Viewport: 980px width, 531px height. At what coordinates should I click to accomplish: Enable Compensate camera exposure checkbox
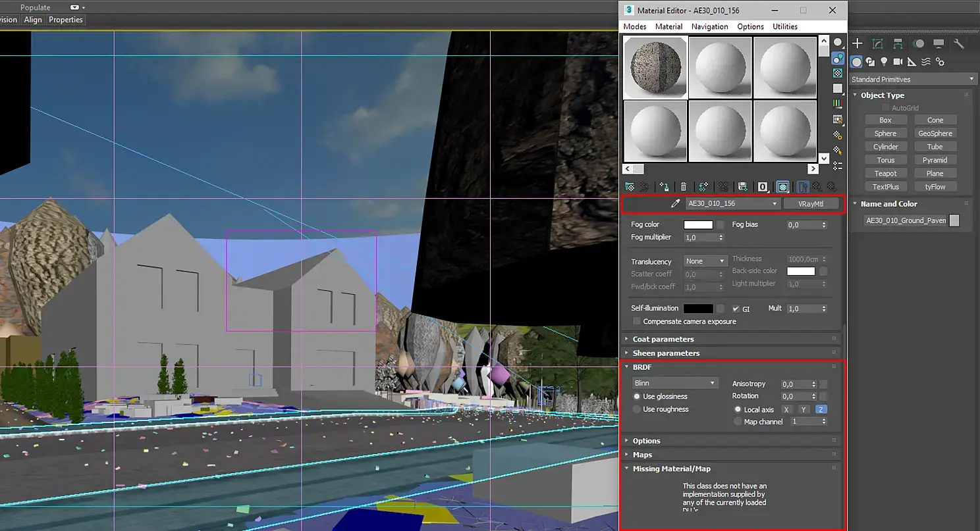point(637,321)
